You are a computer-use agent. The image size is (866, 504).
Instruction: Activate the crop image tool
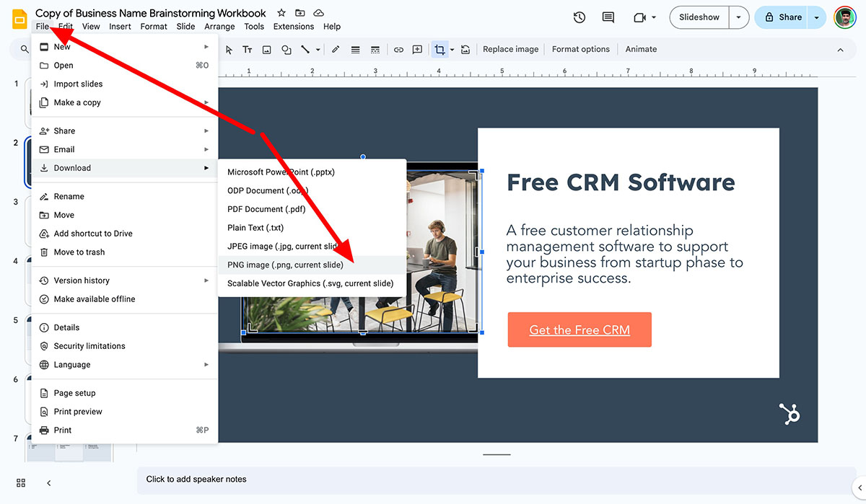pos(440,49)
